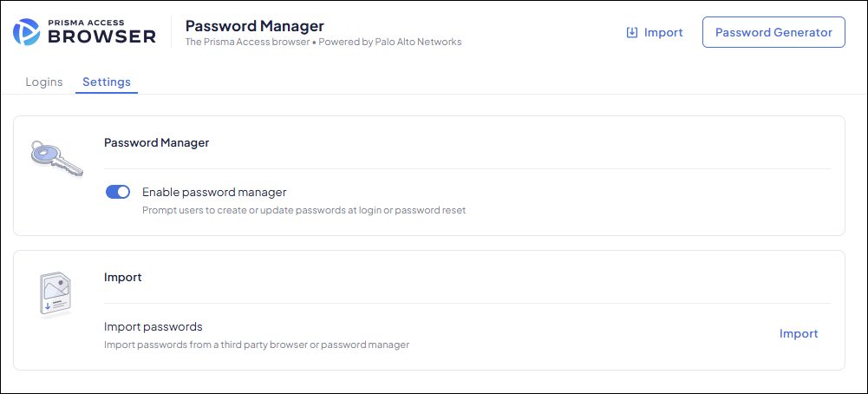Click the Import link in the header
868x394 pixels.
click(x=662, y=33)
